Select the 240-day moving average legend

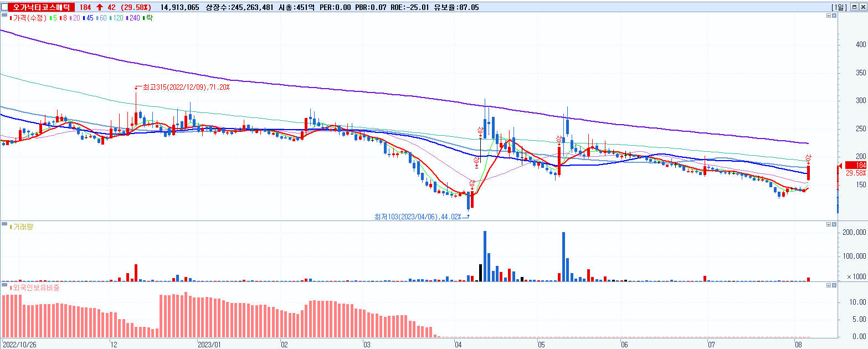click(x=133, y=18)
